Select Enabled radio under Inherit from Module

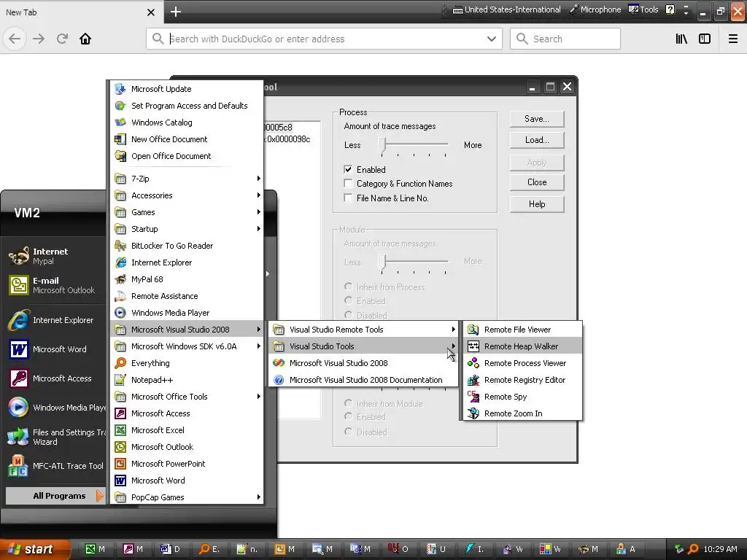[348, 416]
